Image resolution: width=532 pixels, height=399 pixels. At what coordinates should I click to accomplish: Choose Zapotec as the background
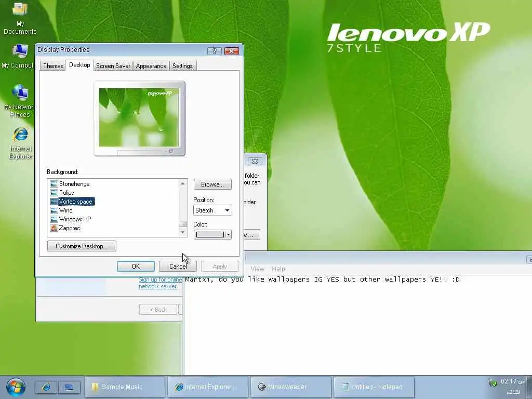[70, 228]
